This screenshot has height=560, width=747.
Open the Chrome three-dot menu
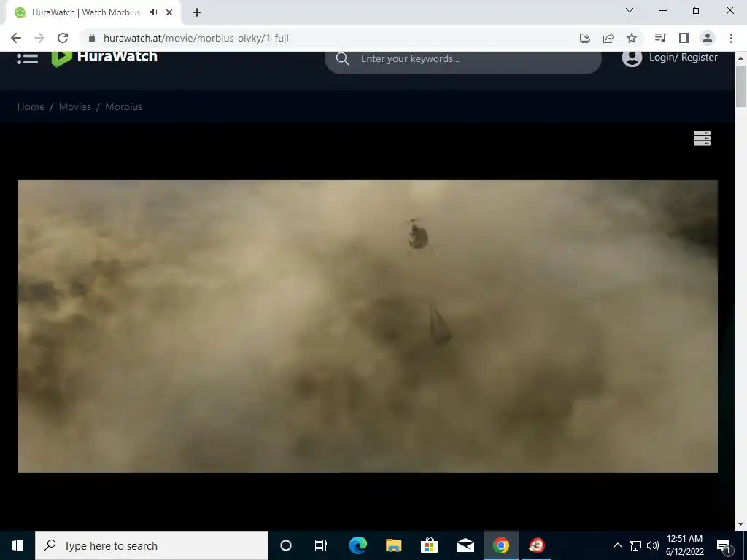pos(731,38)
